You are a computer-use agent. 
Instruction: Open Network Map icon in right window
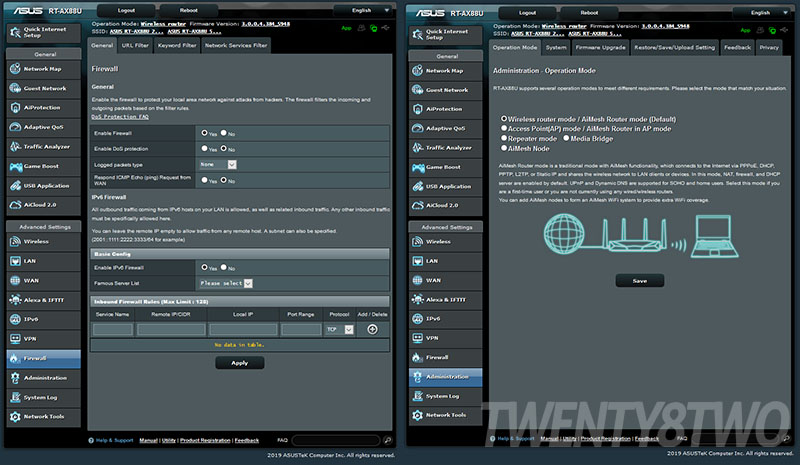(417, 70)
